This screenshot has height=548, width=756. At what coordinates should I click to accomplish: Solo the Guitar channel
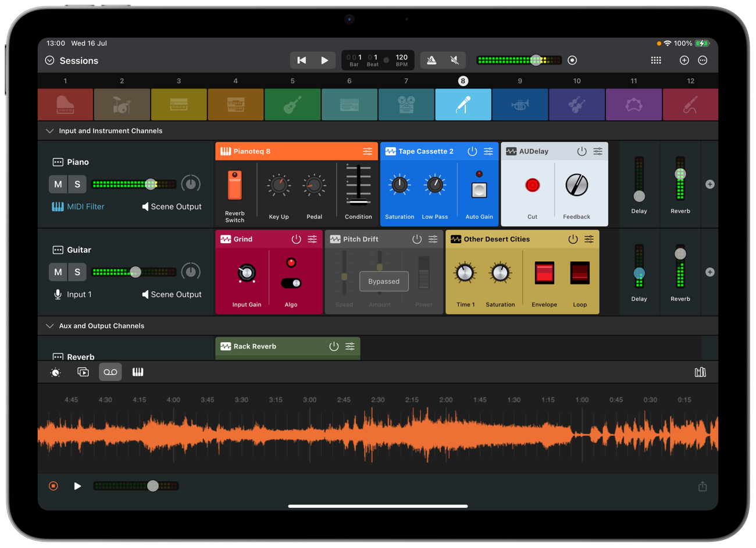pos(77,272)
